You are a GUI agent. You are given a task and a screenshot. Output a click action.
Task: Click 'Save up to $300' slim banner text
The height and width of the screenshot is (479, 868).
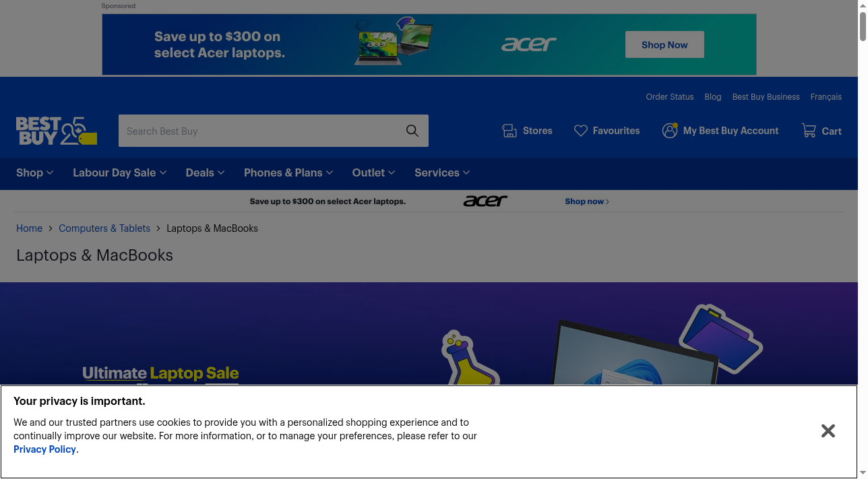click(x=328, y=201)
